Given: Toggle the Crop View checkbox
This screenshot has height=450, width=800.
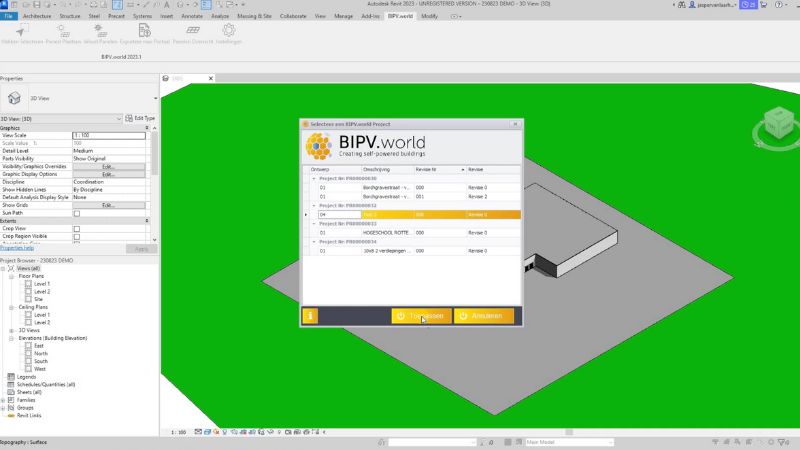Looking at the screenshot, I should pos(77,229).
